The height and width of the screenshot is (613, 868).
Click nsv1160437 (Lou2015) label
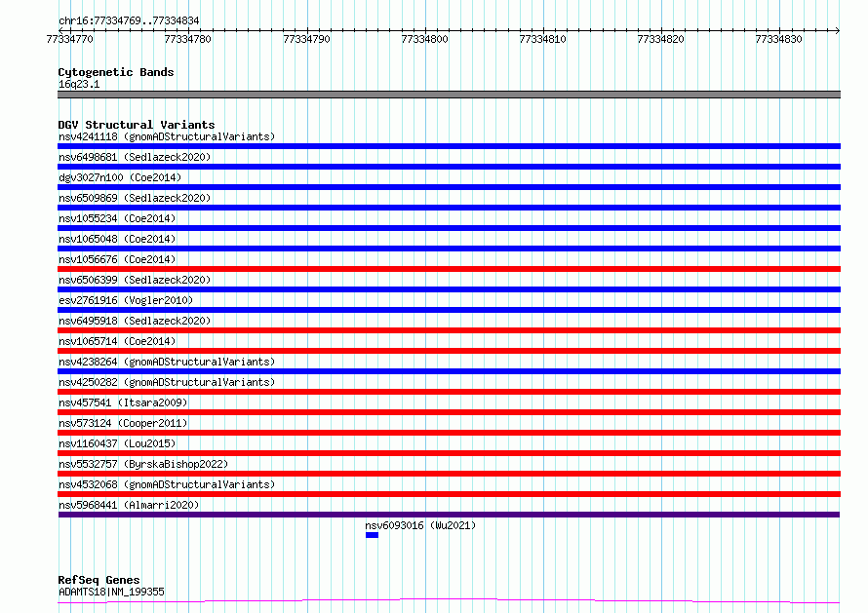[x=117, y=443]
